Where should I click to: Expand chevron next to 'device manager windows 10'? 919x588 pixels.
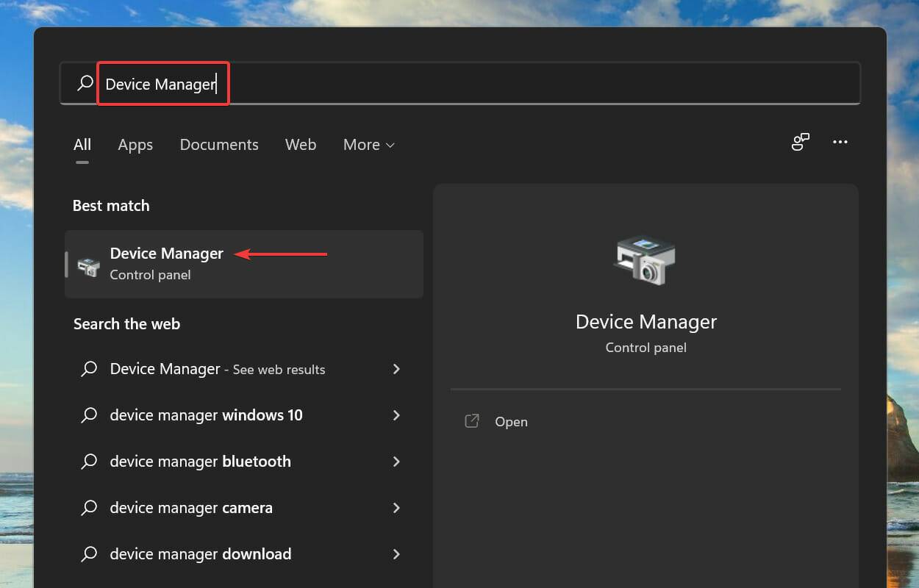click(x=396, y=415)
